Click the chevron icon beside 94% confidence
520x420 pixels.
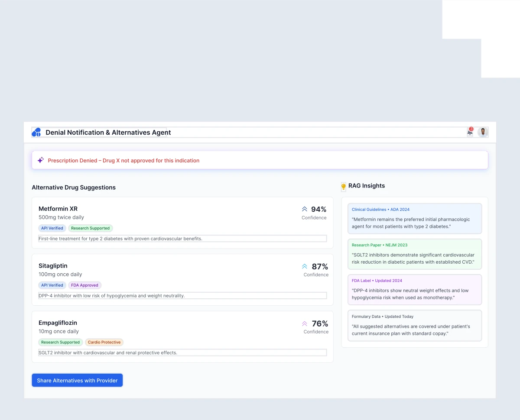[305, 209]
